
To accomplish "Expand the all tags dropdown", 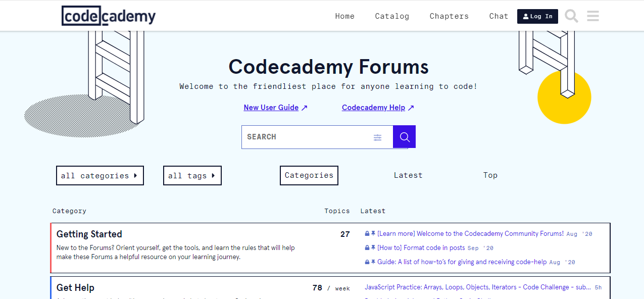I will coord(192,175).
